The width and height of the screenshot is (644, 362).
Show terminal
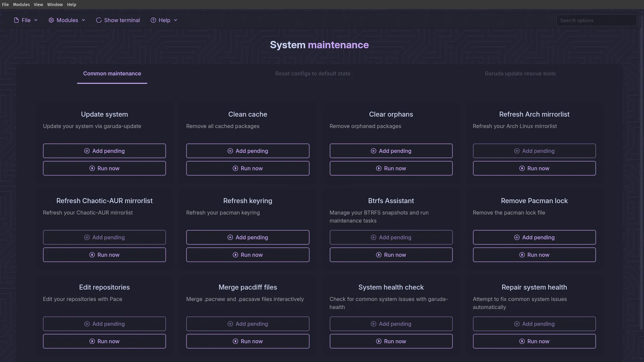[118, 20]
